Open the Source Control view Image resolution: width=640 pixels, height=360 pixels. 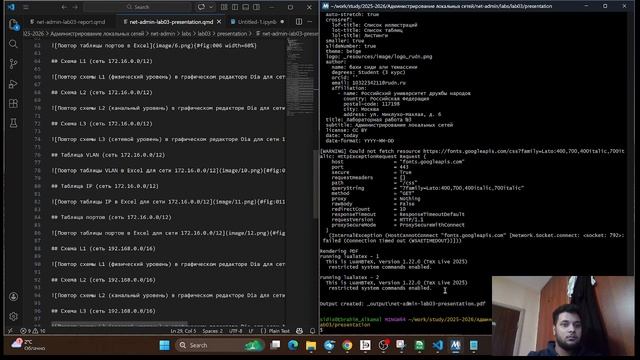click(13, 64)
